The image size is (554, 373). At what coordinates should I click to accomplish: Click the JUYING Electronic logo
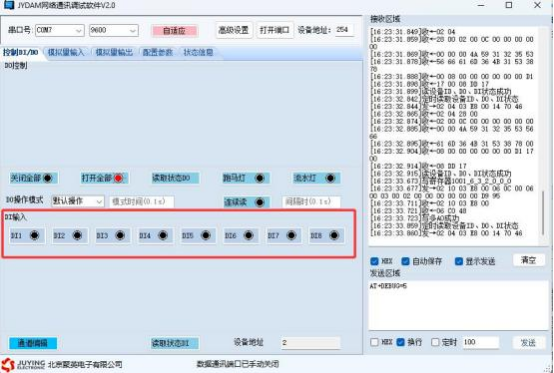[x=23, y=365]
